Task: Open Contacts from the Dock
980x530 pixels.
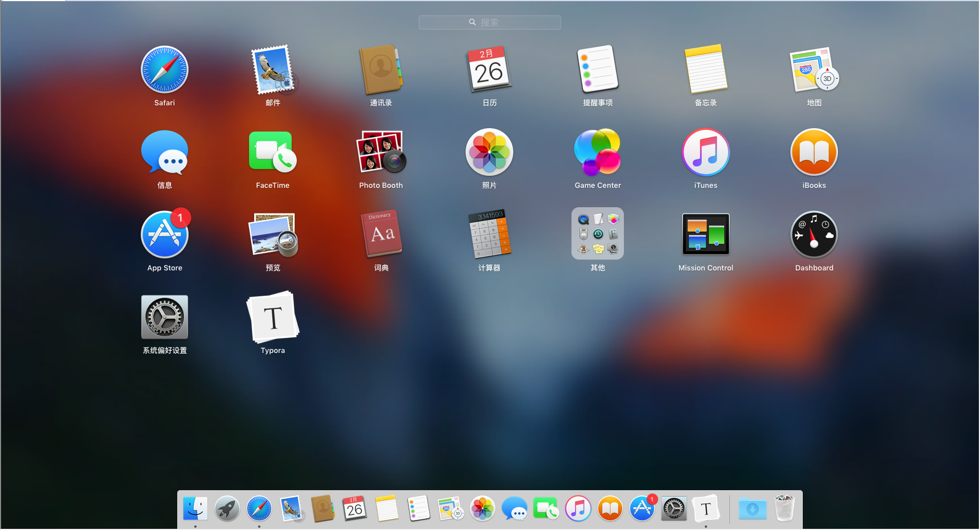Action: click(x=323, y=508)
